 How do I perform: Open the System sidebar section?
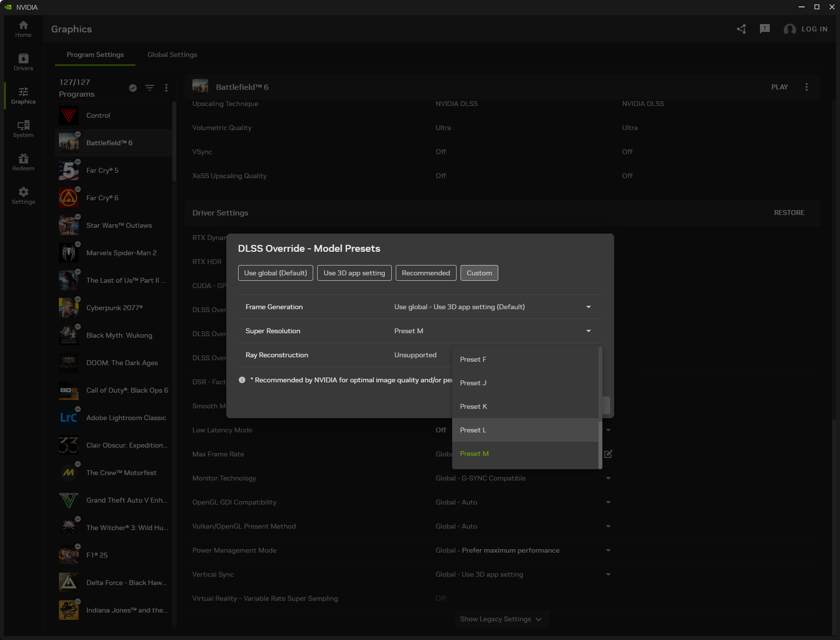pyautogui.click(x=23, y=129)
